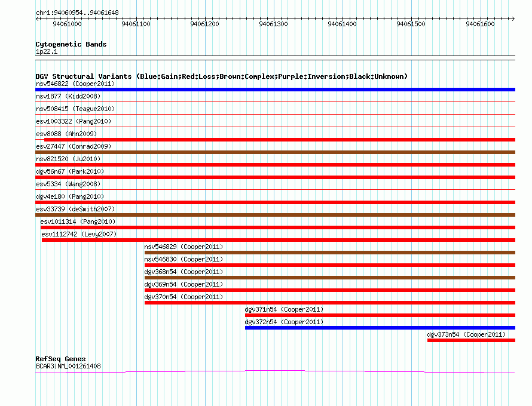Open the esv1112742 (Levy2007) label

[79, 234]
